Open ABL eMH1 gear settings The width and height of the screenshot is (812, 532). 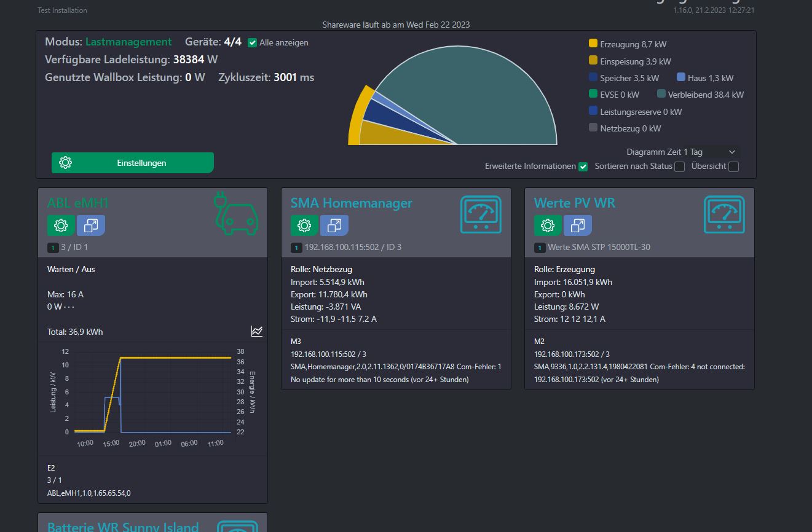tap(61, 225)
